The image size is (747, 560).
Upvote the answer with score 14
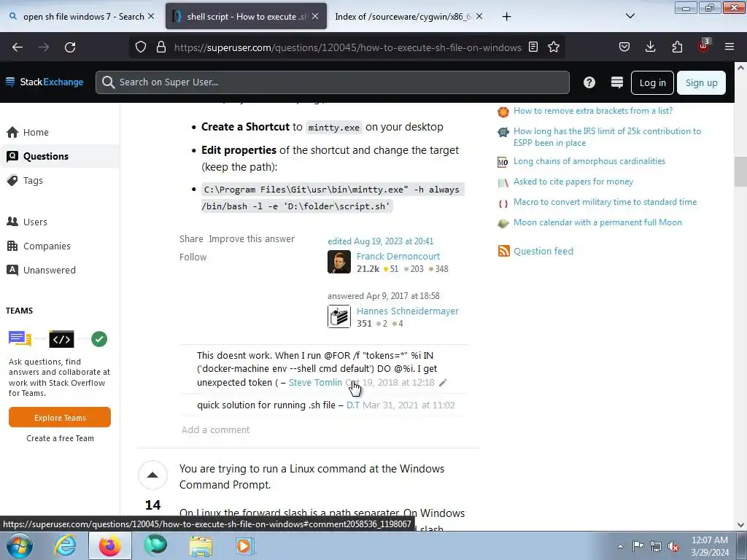pyautogui.click(x=152, y=475)
